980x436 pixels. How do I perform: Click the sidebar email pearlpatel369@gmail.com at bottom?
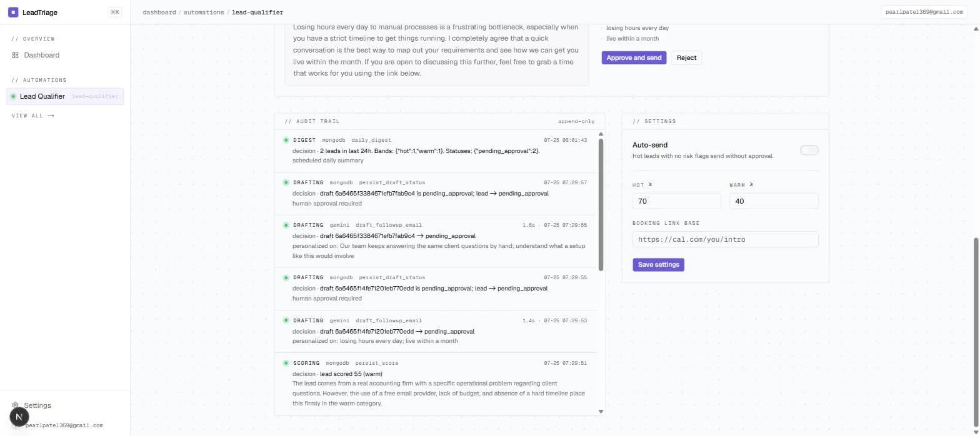point(64,425)
